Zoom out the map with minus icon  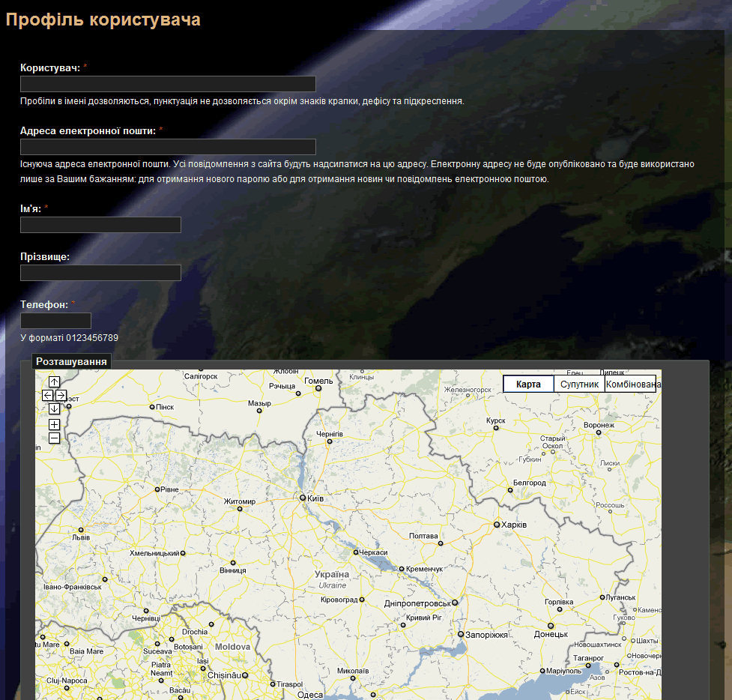54,438
